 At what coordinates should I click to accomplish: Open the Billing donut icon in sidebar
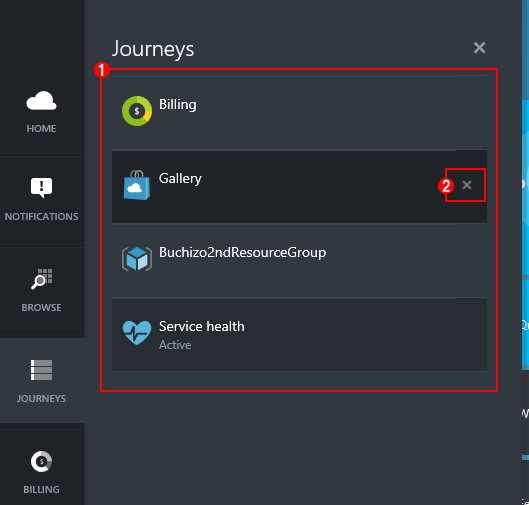41,461
